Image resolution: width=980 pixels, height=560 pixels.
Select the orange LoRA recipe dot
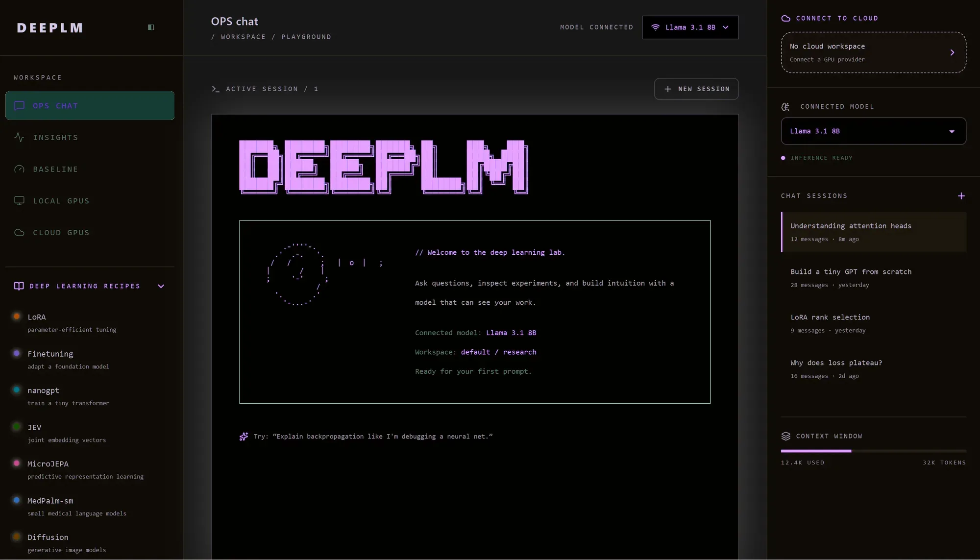point(17,317)
